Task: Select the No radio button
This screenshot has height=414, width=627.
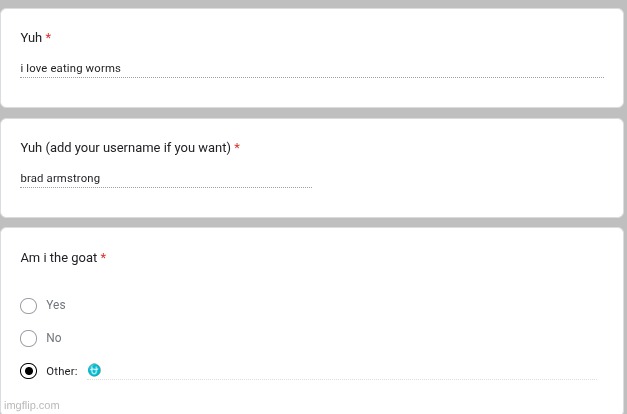Action: pyautogui.click(x=28, y=338)
